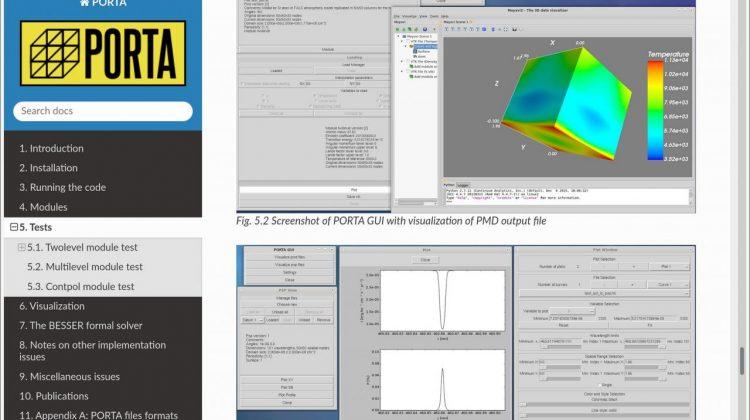The height and width of the screenshot is (420, 750).
Task: Expand the 5.1. Twolevel module test subtree
Action: (22, 247)
